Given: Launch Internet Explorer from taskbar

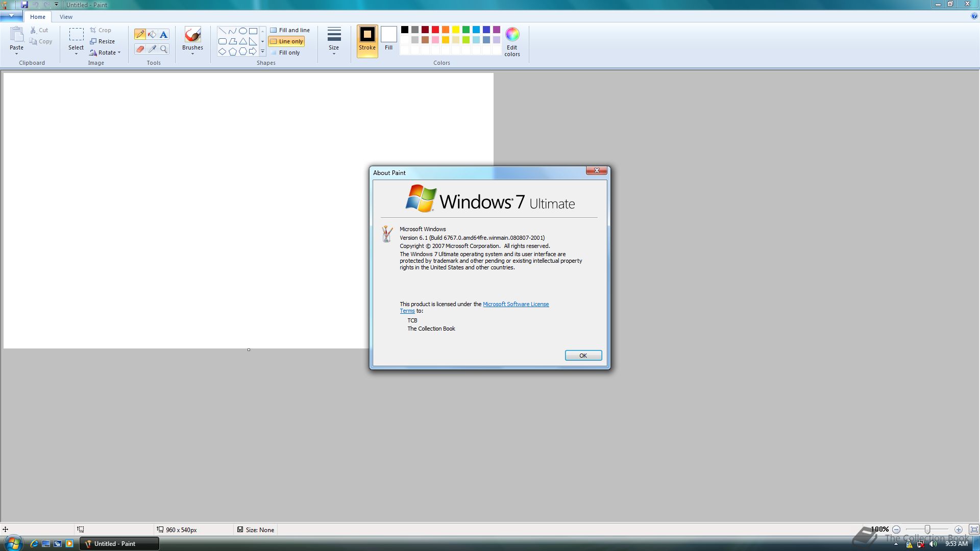Looking at the screenshot, I should [x=34, y=544].
